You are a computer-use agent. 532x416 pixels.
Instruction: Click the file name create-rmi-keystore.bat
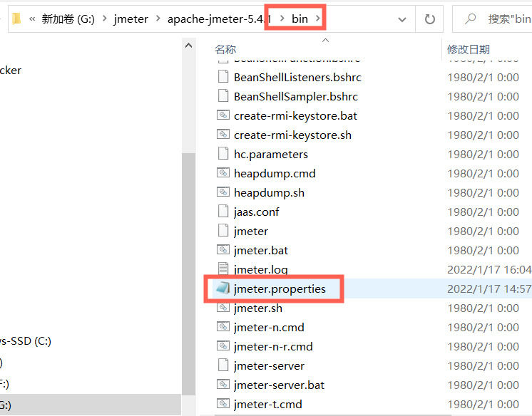point(295,116)
